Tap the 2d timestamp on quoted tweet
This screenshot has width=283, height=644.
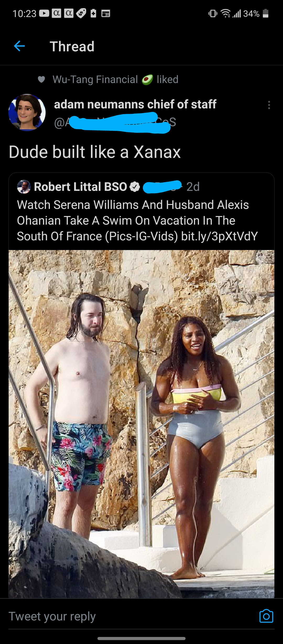click(x=193, y=187)
